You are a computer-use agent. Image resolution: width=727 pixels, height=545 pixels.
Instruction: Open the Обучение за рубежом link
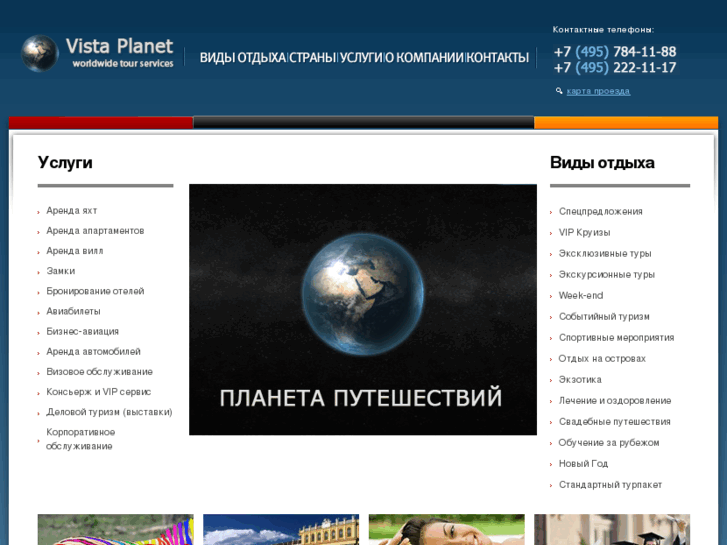tap(609, 443)
